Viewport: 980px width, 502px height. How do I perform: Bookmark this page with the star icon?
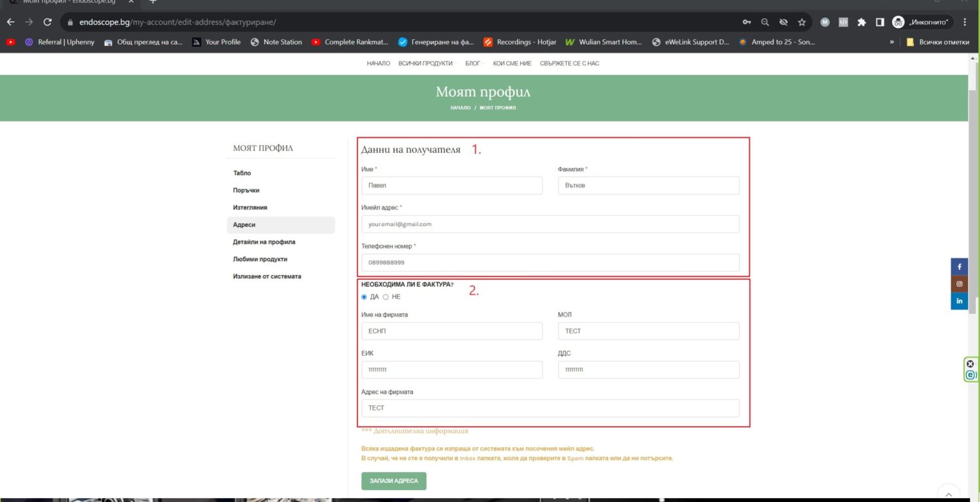tap(802, 22)
